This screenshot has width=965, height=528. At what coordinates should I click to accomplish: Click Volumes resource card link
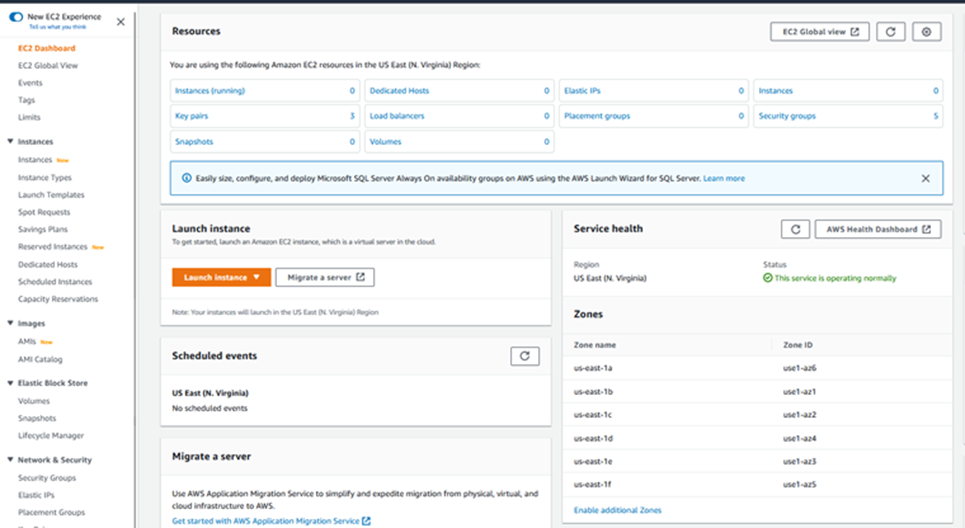coord(385,142)
